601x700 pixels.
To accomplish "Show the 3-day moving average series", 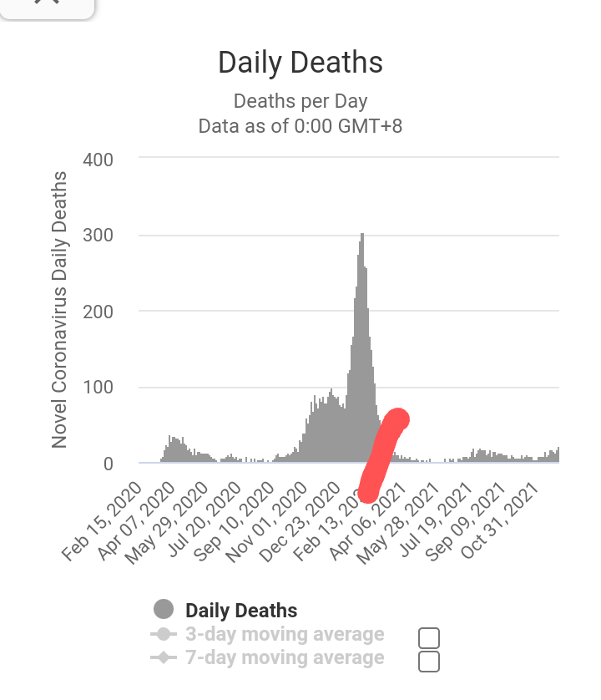I will [x=285, y=635].
